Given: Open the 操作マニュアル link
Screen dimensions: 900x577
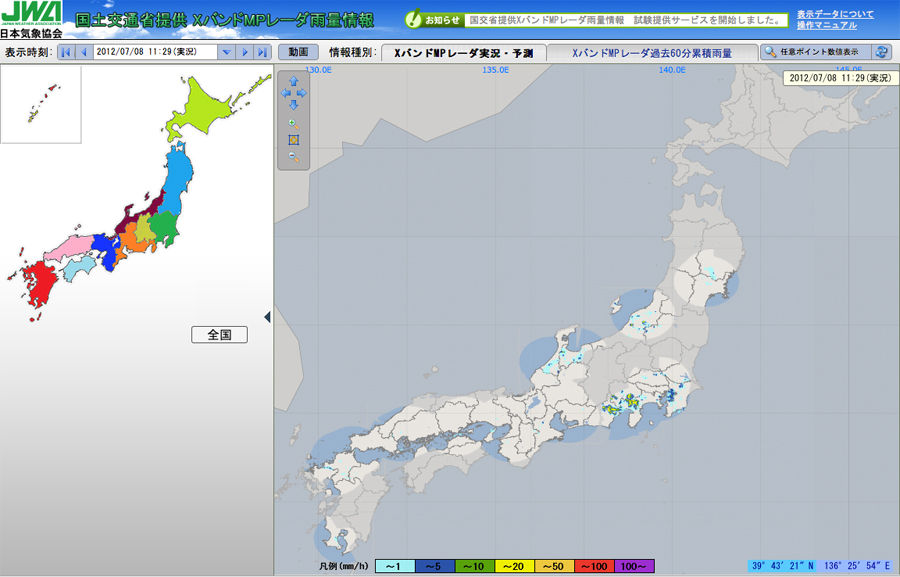Looking at the screenshot, I should click(827, 25).
